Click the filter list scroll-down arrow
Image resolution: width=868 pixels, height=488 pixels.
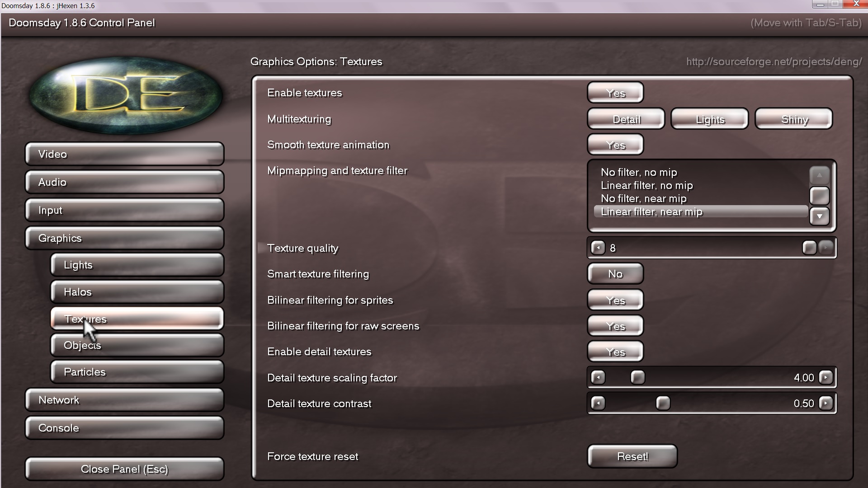819,216
